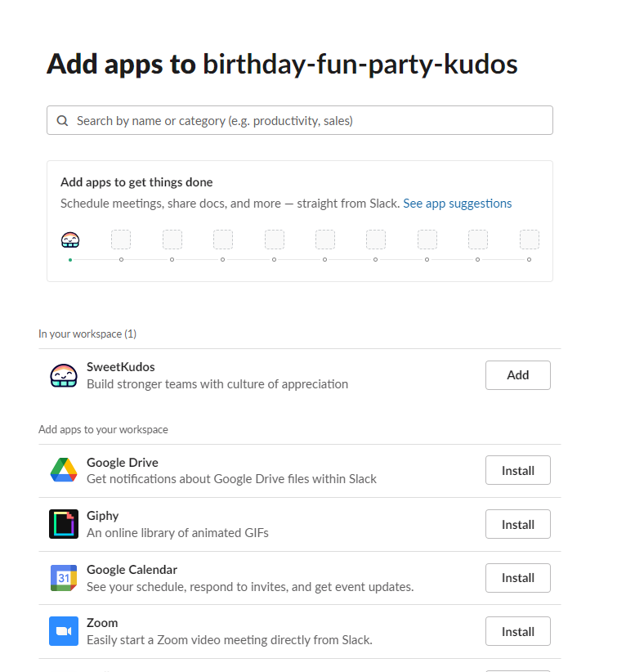Select the SweetKudos app title

tap(121, 367)
